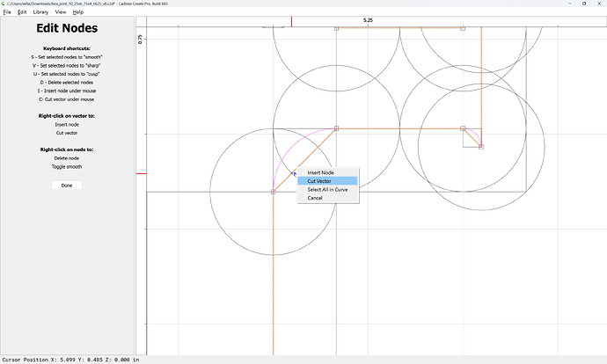Open the File menu

coord(7,12)
